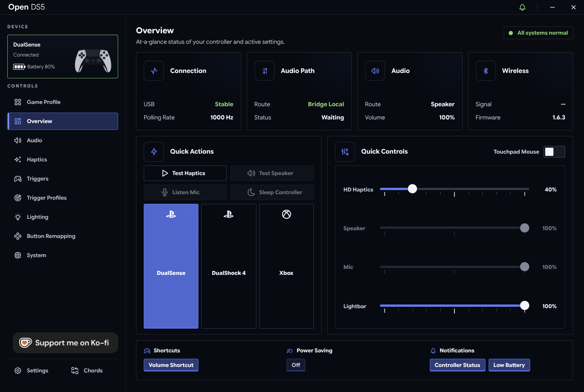This screenshot has width=584, height=392.
Task: Click the HD Haptics slider handle
Action: (412, 189)
